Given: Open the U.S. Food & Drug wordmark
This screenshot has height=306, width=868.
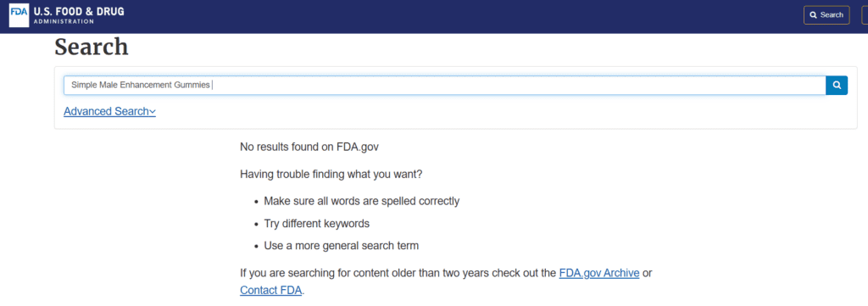Looking at the screenshot, I should (x=79, y=12).
